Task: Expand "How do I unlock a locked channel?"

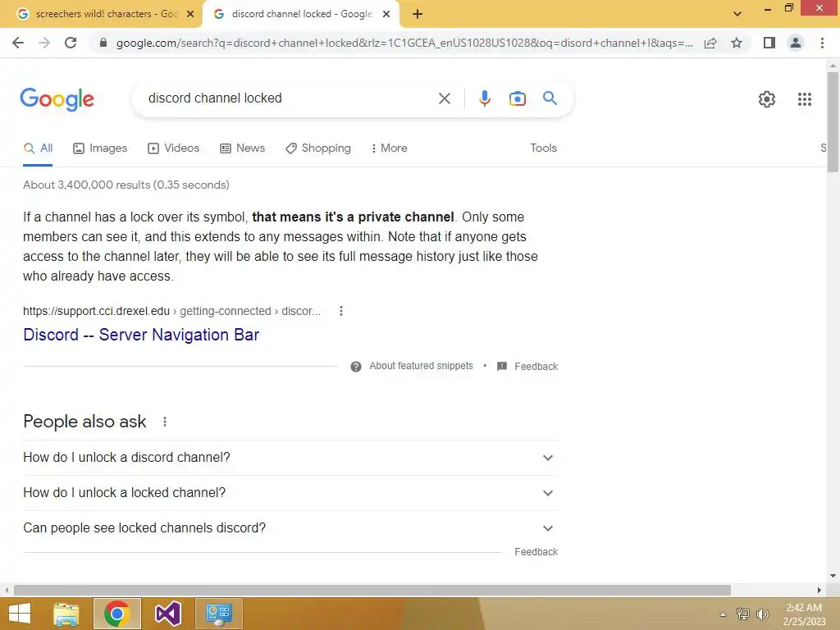Action: pos(290,493)
